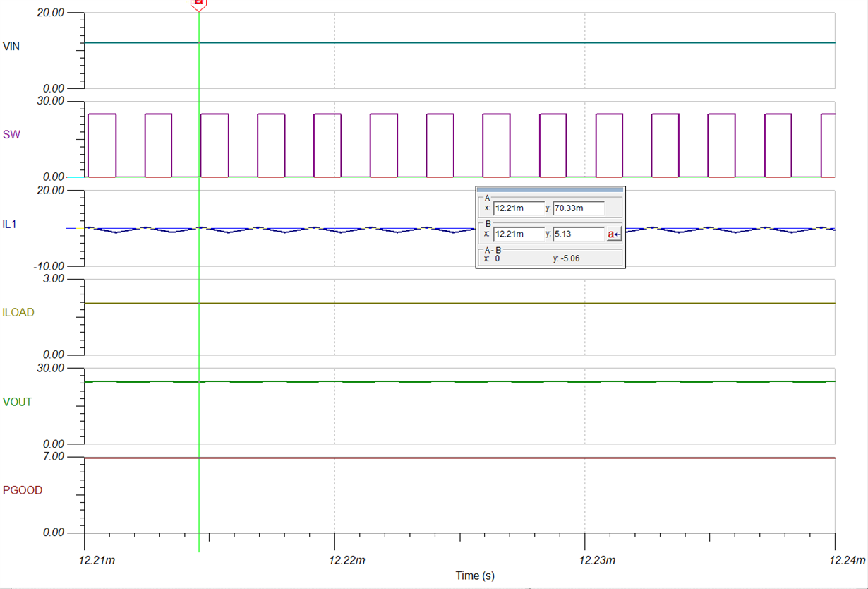Click the cursor readout box title bar
Screen dimensions: 868x589
coord(550,189)
